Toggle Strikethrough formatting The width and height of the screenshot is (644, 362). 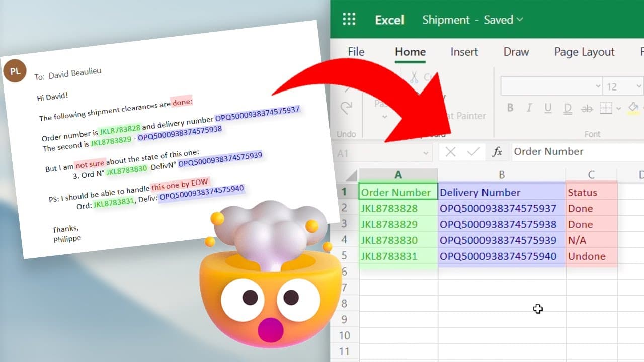pyautogui.click(x=587, y=108)
